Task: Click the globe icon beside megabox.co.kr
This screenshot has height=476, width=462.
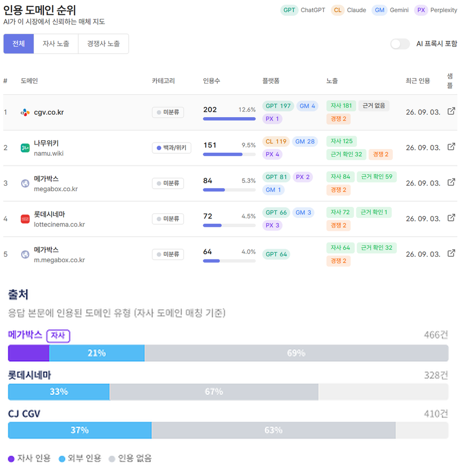Action: click(x=25, y=183)
